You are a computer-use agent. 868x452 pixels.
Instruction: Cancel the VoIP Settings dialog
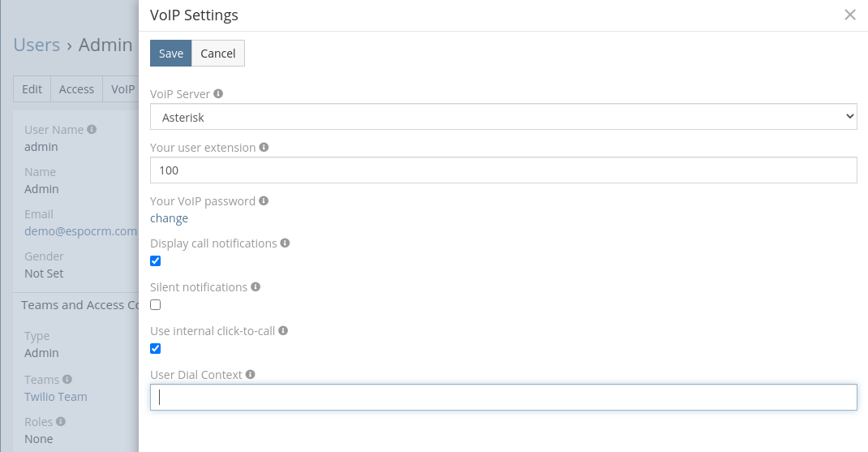point(218,54)
